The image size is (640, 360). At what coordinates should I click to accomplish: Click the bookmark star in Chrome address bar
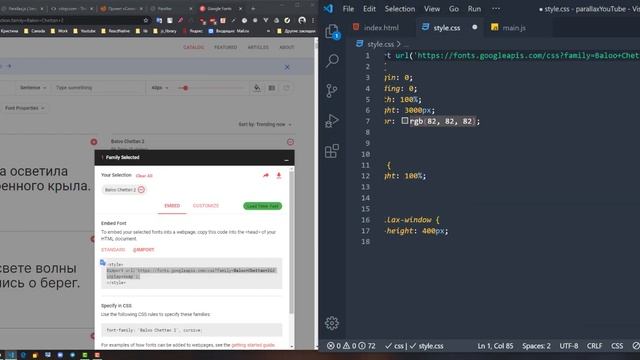click(x=146, y=20)
